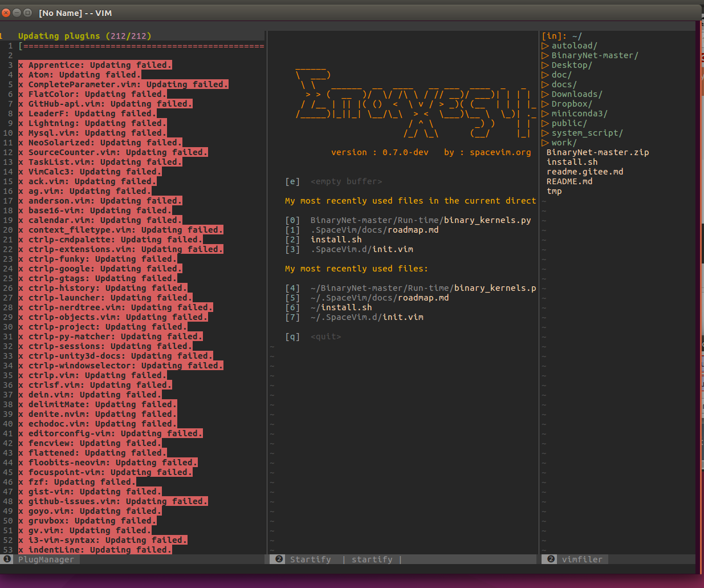Click 'LeaderF: Updating failed.' line
The width and height of the screenshot is (704, 588).
pyautogui.click(x=87, y=113)
